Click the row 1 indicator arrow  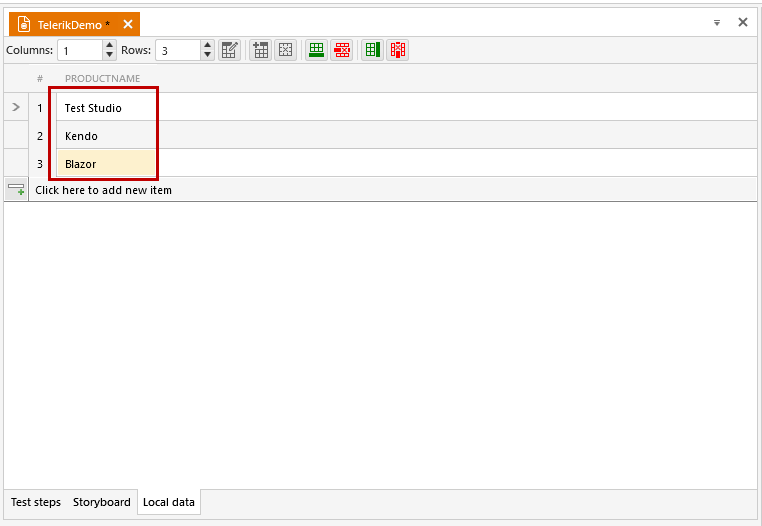16,107
